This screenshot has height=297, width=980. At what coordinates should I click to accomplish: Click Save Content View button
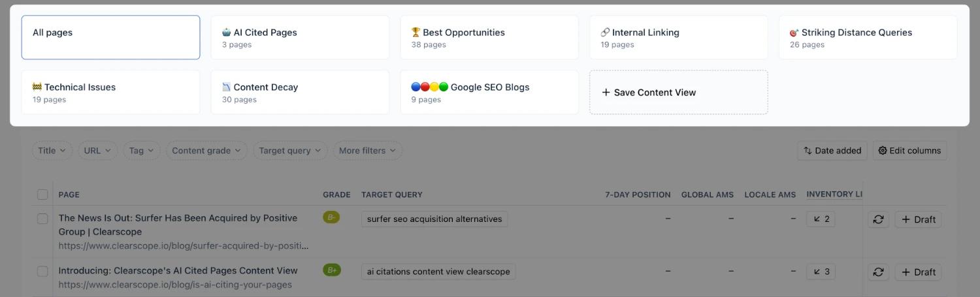(x=678, y=93)
